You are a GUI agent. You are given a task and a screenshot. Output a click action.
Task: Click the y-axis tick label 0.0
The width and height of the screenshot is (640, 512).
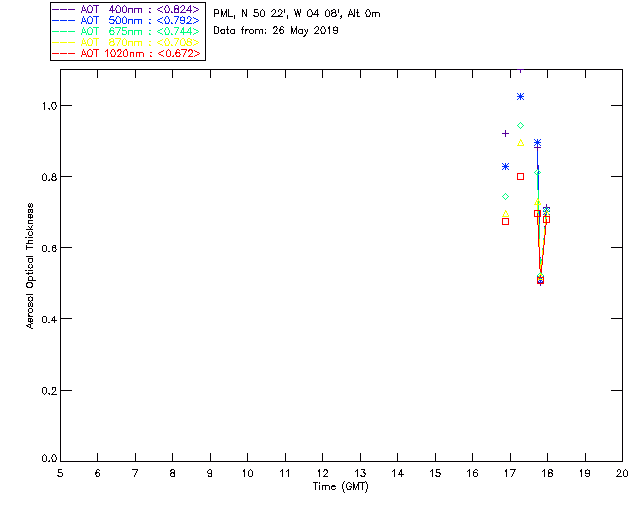pyautogui.click(x=49, y=458)
